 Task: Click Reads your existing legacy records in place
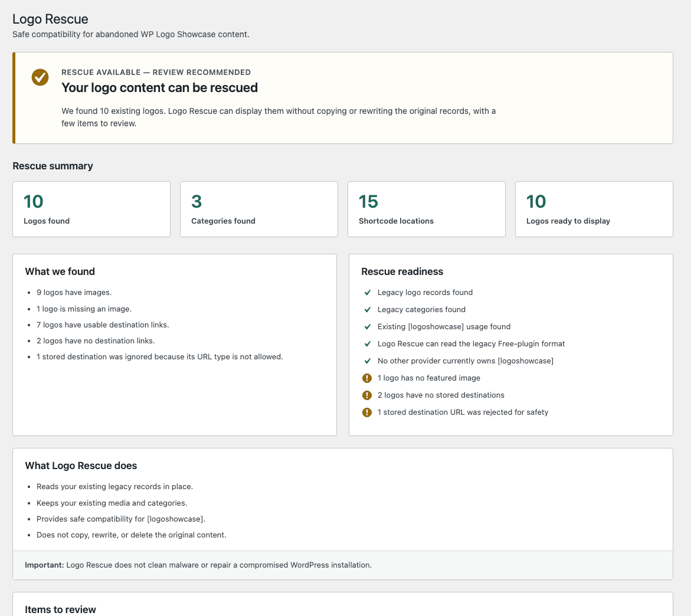click(114, 486)
